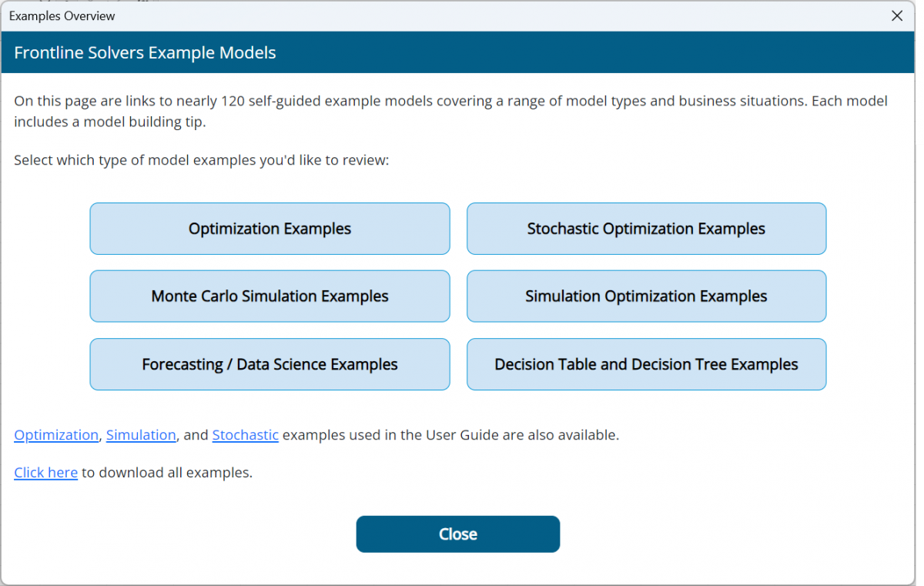Open the Simulation examples from the User Guide
The width and height of the screenshot is (924, 586).
[x=141, y=434]
